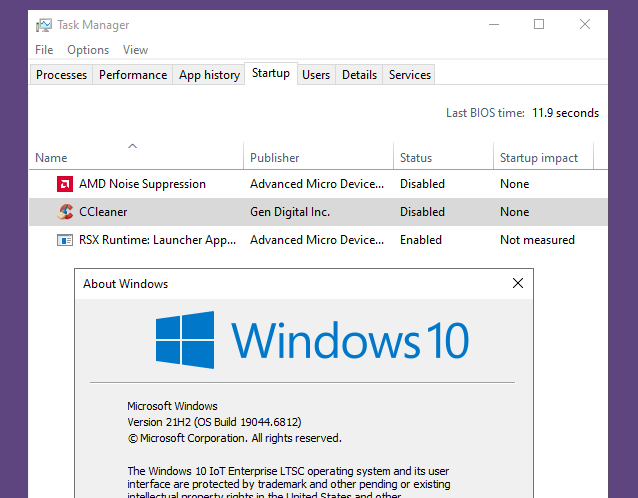This screenshot has height=498, width=638.
Task: Open the Options menu
Action: (x=88, y=50)
